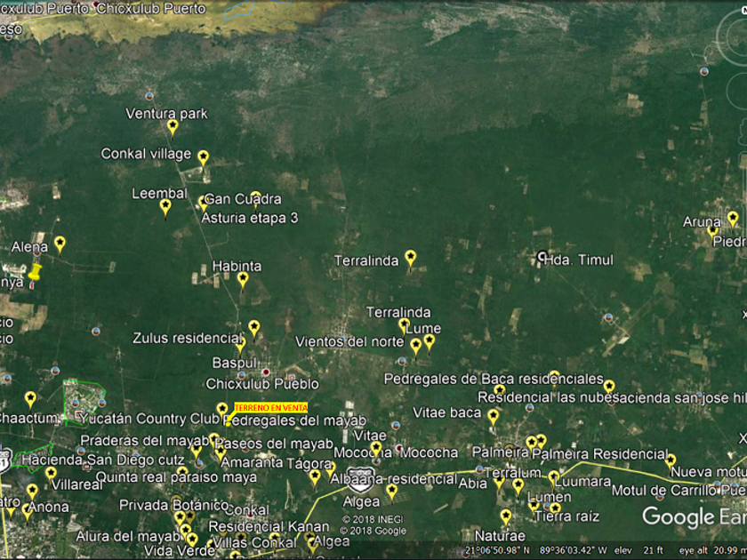Click the navigation compass ring
The image size is (747, 560).
coord(732,36)
